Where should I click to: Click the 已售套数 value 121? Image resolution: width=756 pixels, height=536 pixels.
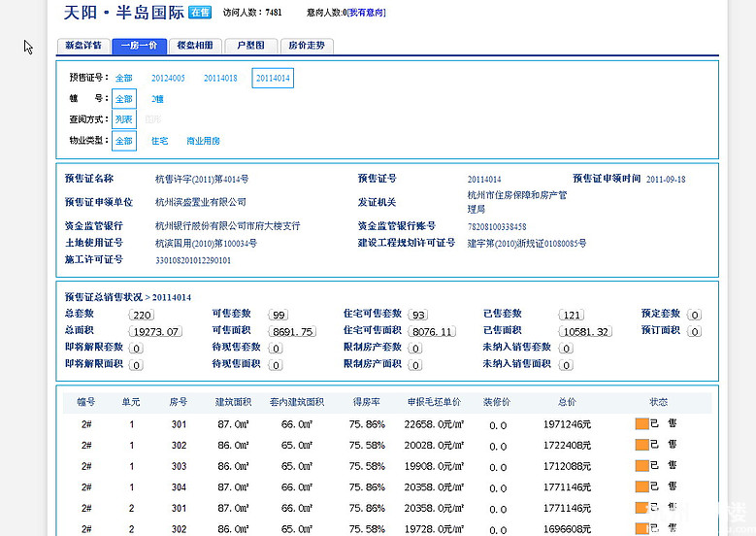[572, 315]
